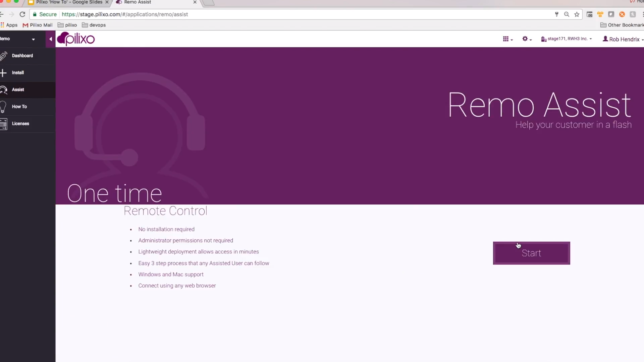Click the settings gear in the header
This screenshot has width=644, height=362.
(525, 39)
